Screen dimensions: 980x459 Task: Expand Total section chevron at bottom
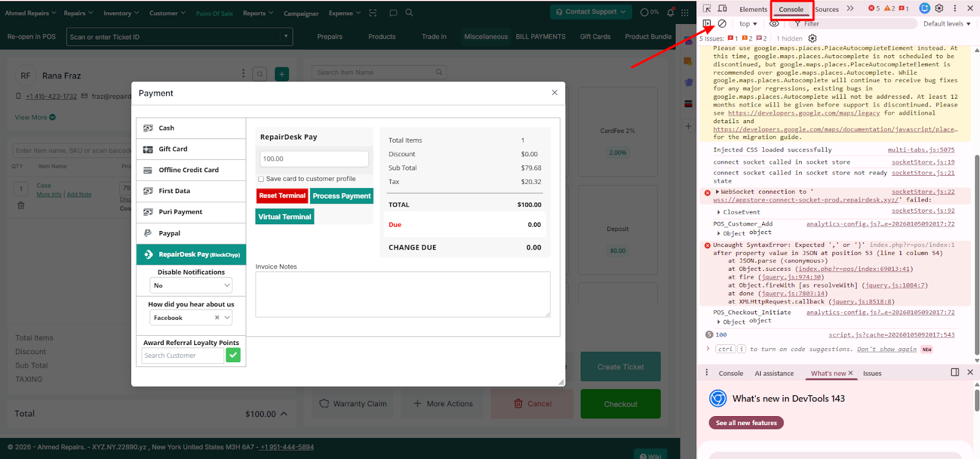pyautogui.click(x=284, y=414)
